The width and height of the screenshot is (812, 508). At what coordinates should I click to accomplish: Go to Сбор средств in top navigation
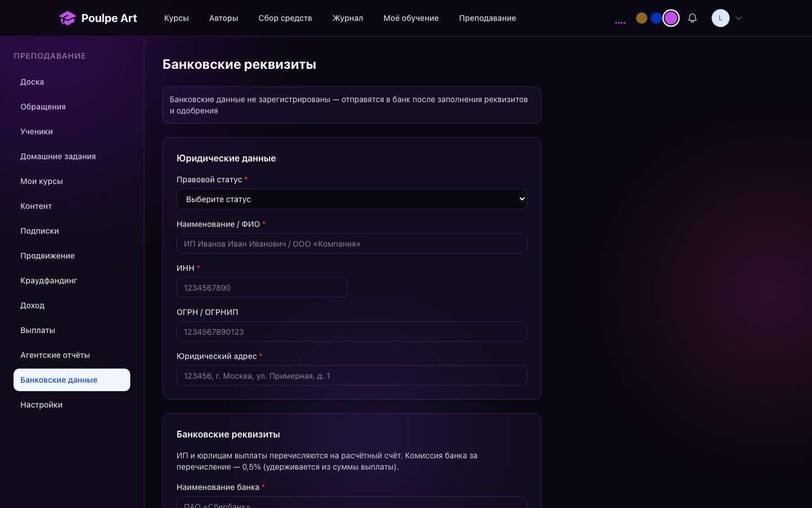(x=285, y=18)
